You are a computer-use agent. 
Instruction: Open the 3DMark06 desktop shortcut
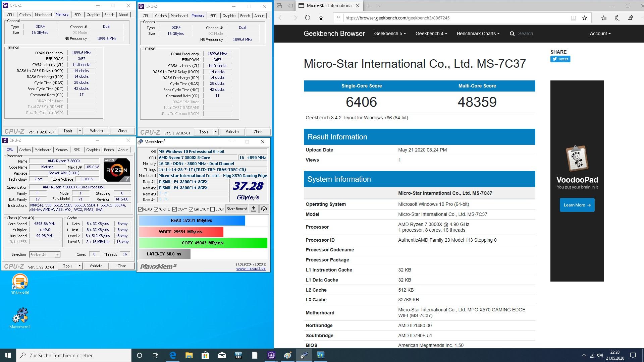click(20, 284)
